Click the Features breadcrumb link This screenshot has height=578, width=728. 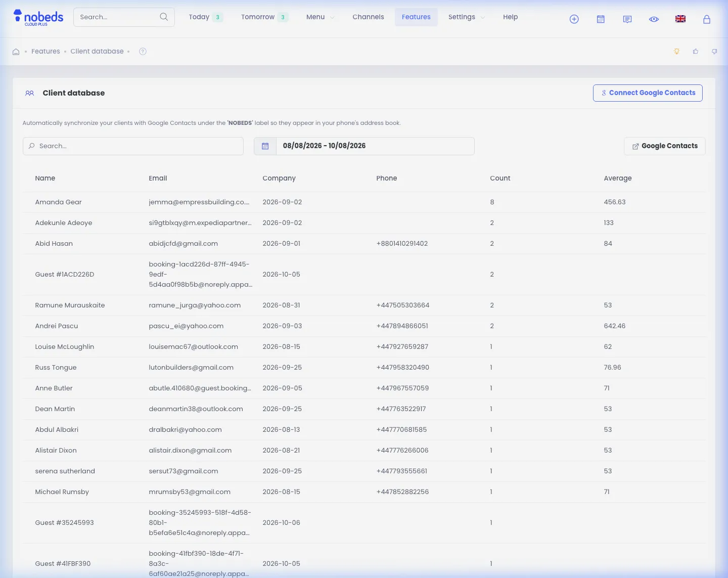pos(45,52)
